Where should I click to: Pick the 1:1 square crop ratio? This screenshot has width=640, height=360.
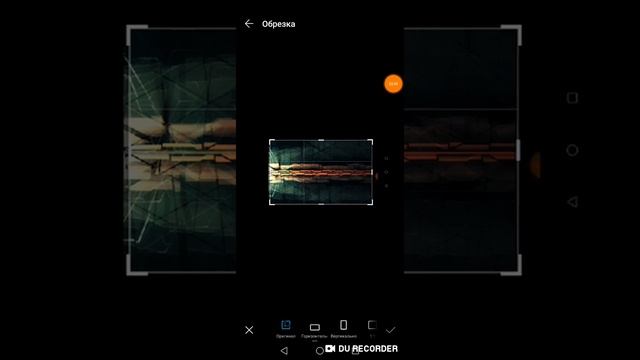coord(372,329)
